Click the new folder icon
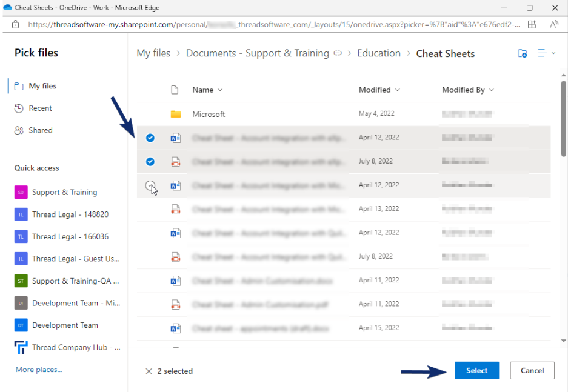Image resolution: width=568 pixels, height=392 pixels. point(522,53)
